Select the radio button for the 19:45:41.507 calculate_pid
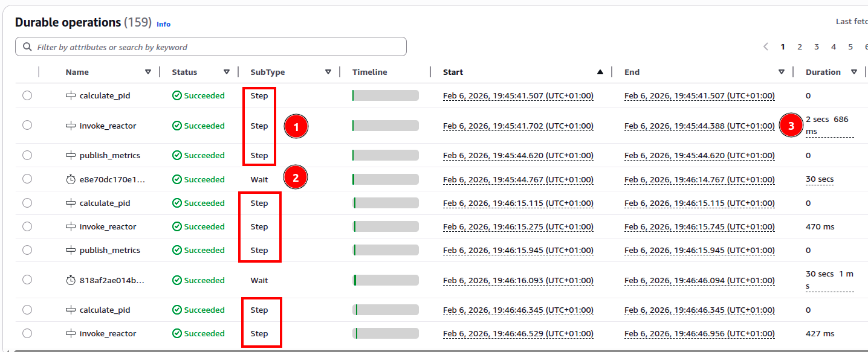Image resolution: width=868 pixels, height=352 pixels. [x=27, y=95]
